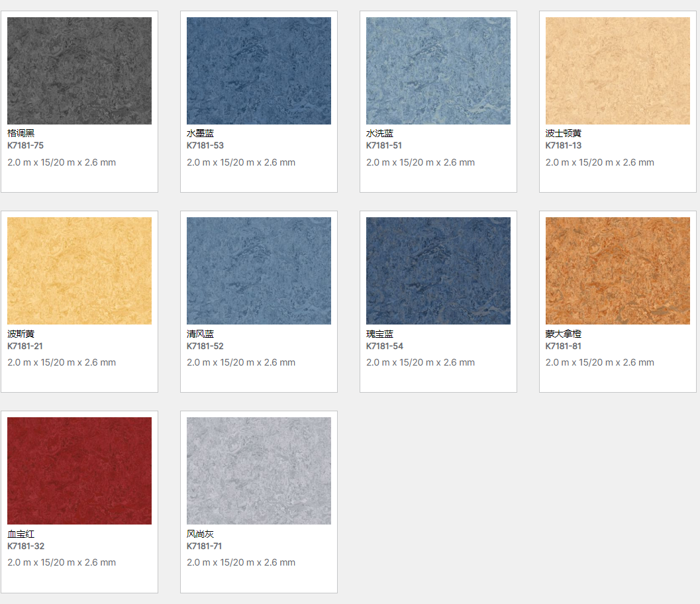Viewport: 700px width, 604px height.
Task: Open the 格调黑 dark gray swatch image
Action: [79, 71]
